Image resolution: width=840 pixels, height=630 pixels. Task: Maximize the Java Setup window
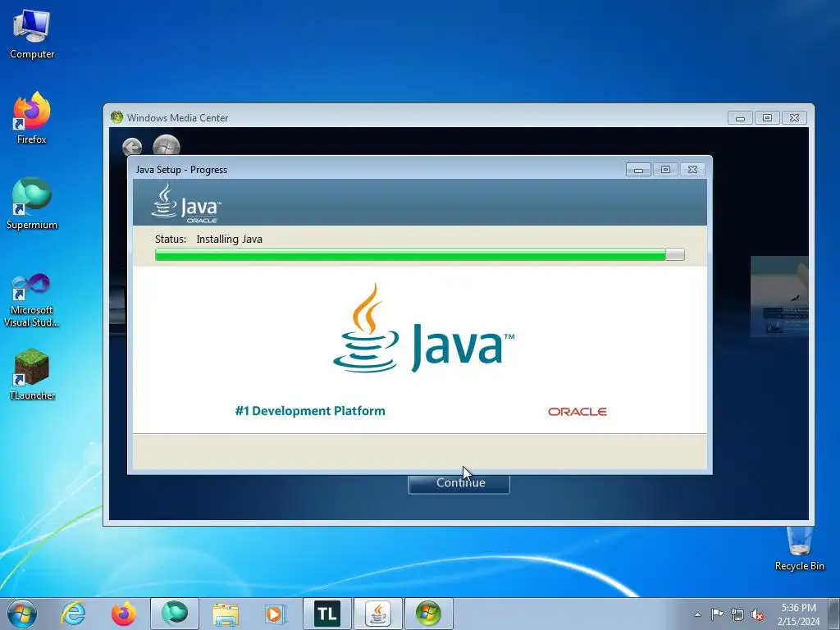tap(665, 170)
